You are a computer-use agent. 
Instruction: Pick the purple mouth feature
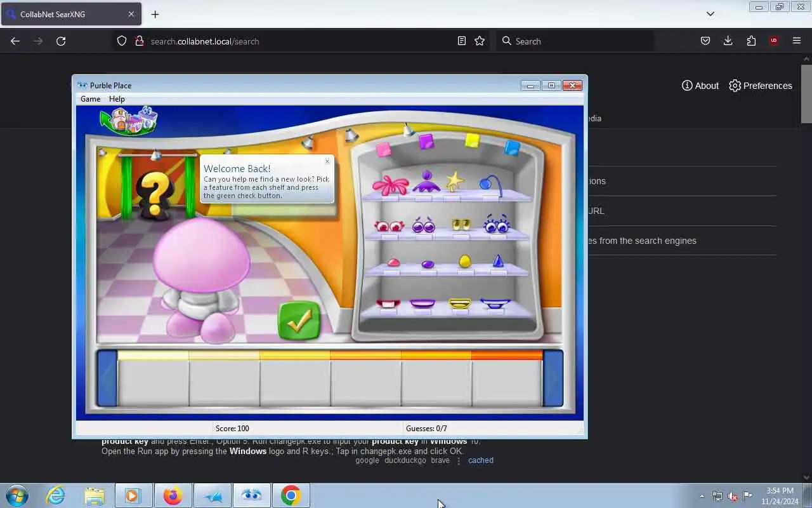pyautogui.click(x=422, y=304)
